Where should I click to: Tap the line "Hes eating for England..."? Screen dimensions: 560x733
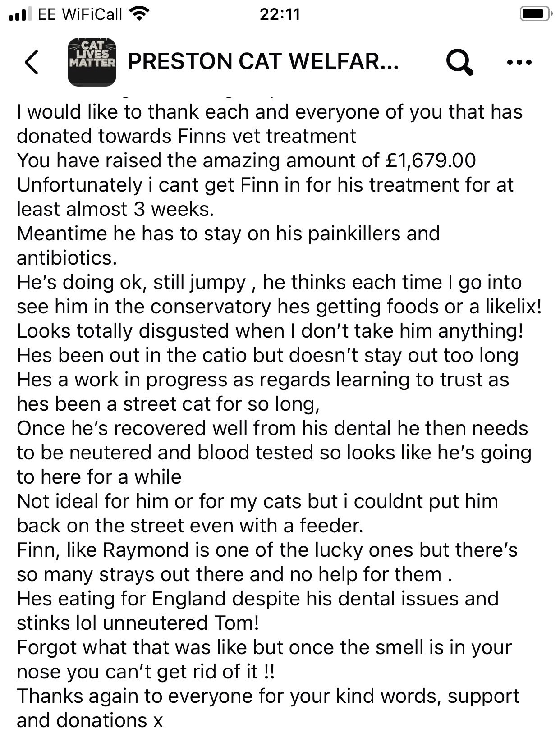tap(257, 599)
